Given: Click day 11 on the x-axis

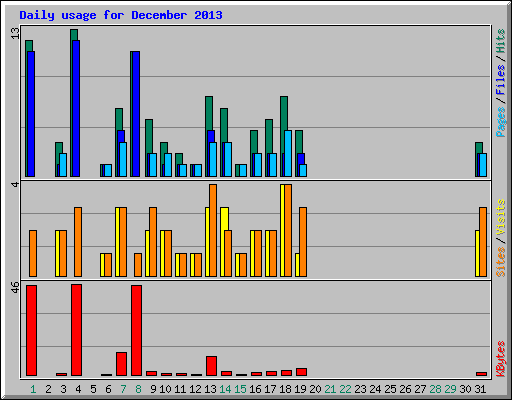Looking at the screenshot, I should [180, 389].
